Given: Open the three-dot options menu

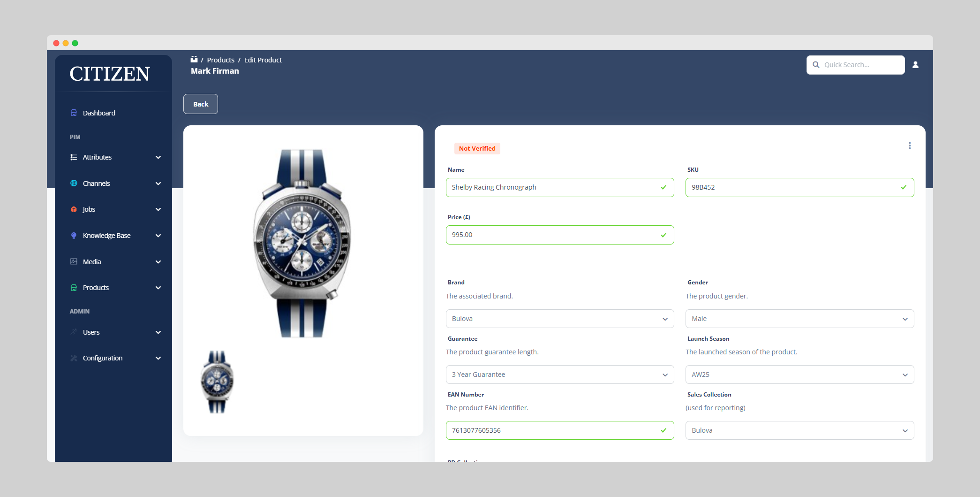Looking at the screenshot, I should point(910,145).
